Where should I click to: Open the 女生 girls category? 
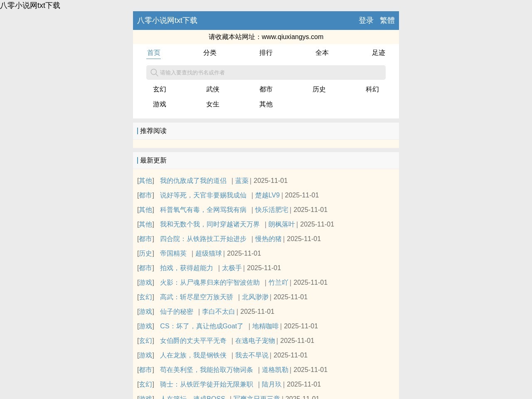tap(212, 104)
